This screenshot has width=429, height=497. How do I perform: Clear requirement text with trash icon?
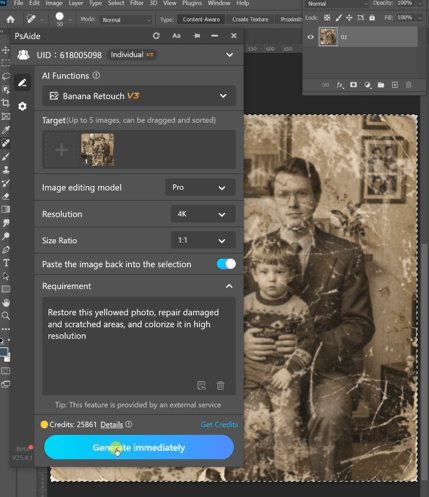coord(220,385)
